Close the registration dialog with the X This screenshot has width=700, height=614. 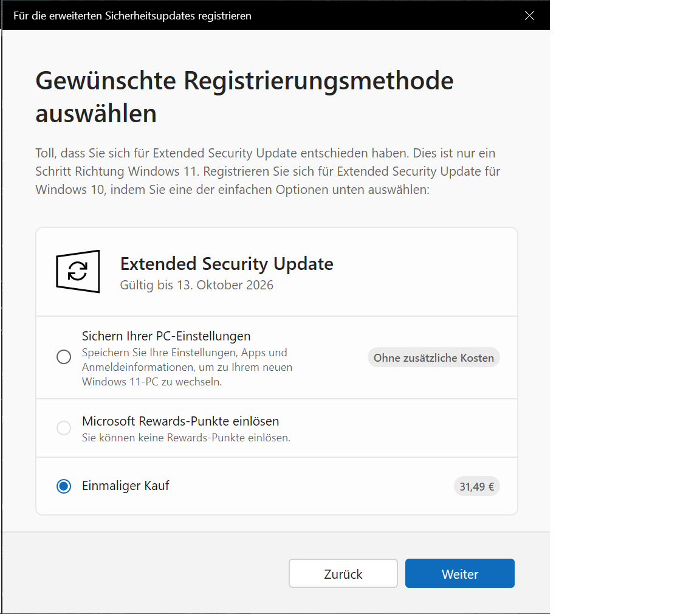coord(529,15)
